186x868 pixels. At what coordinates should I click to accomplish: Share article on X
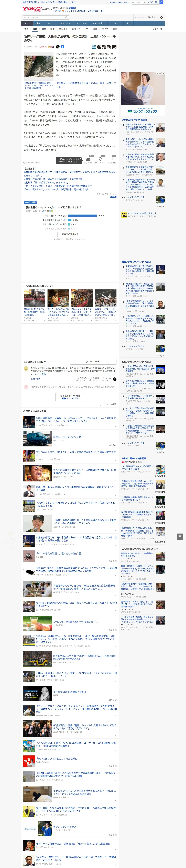pyautogui.click(x=58, y=47)
